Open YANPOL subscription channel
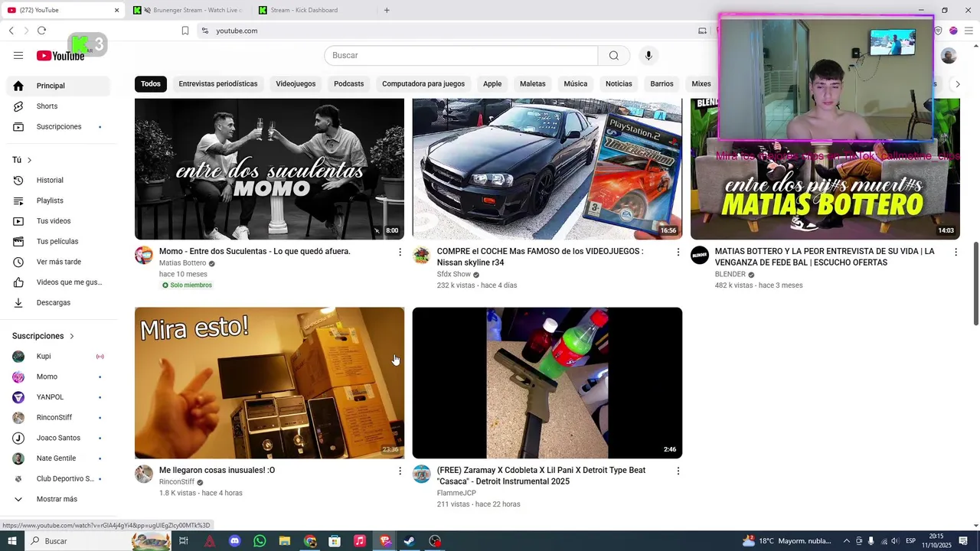This screenshot has width=980, height=551. (58, 397)
